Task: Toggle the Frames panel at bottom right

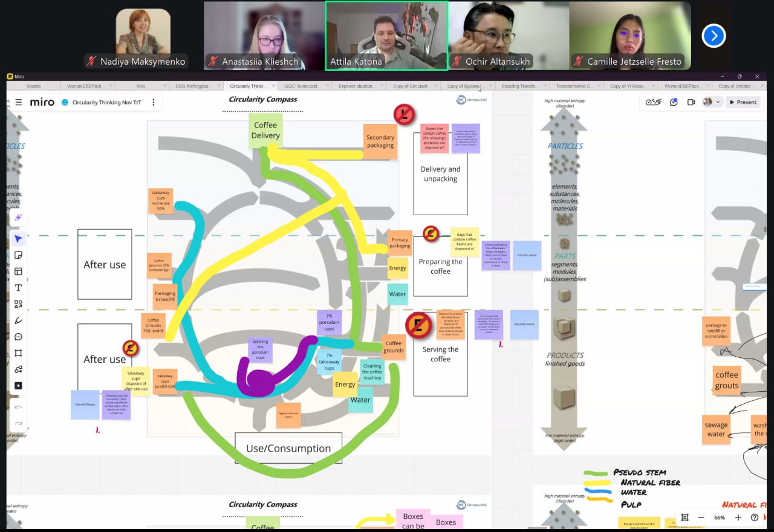Action: tap(685, 517)
